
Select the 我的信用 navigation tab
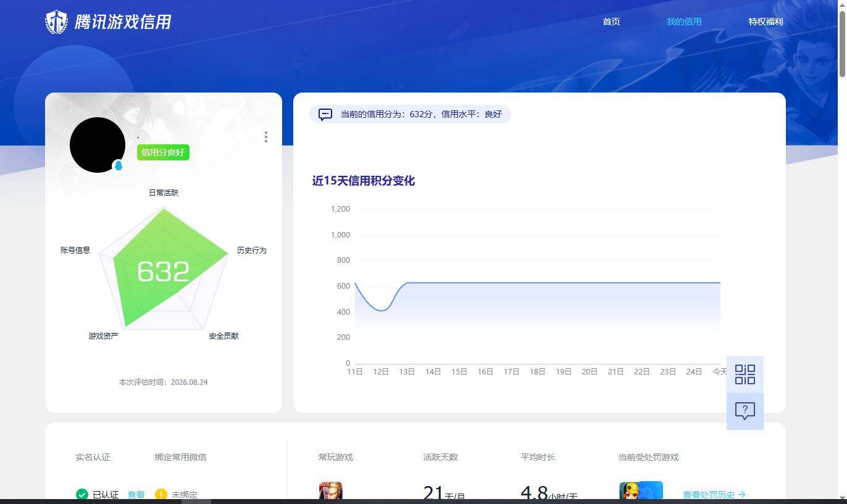coord(684,22)
